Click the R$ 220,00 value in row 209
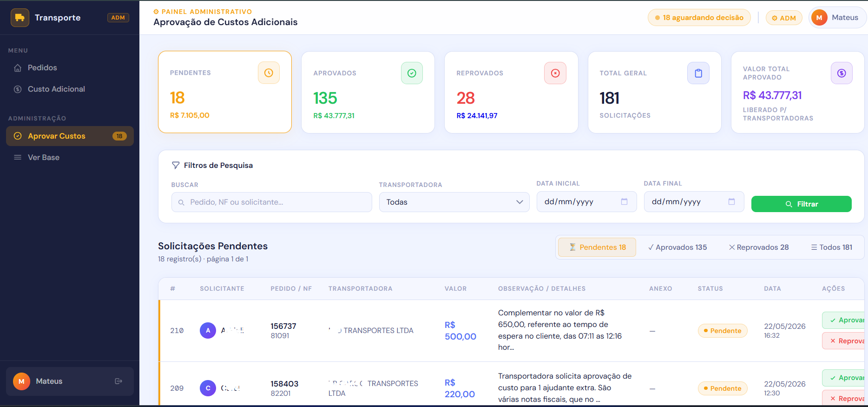The width and height of the screenshot is (868, 407). pos(460,388)
